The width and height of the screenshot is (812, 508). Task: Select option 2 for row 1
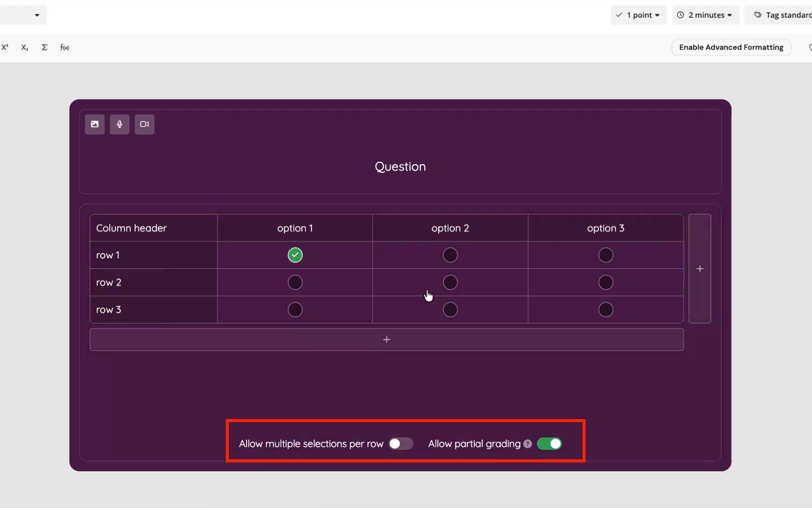[x=450, y=255]
